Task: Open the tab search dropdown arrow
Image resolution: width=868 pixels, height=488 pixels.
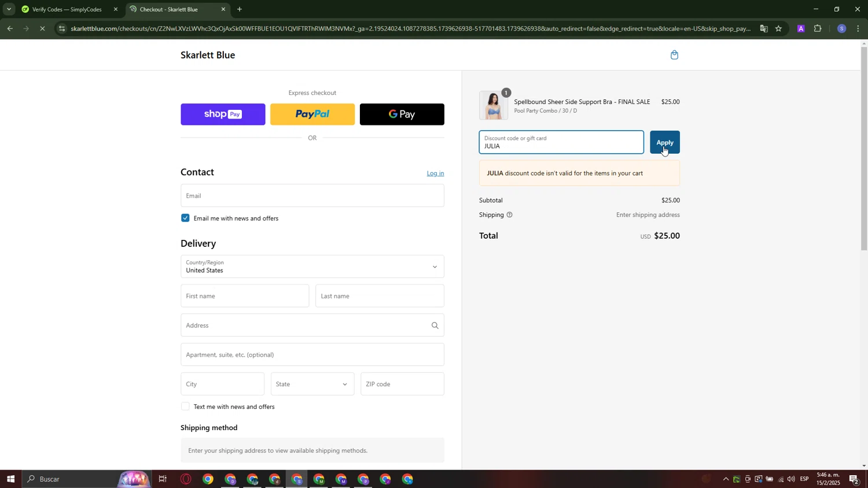Action: click(9, 9)
